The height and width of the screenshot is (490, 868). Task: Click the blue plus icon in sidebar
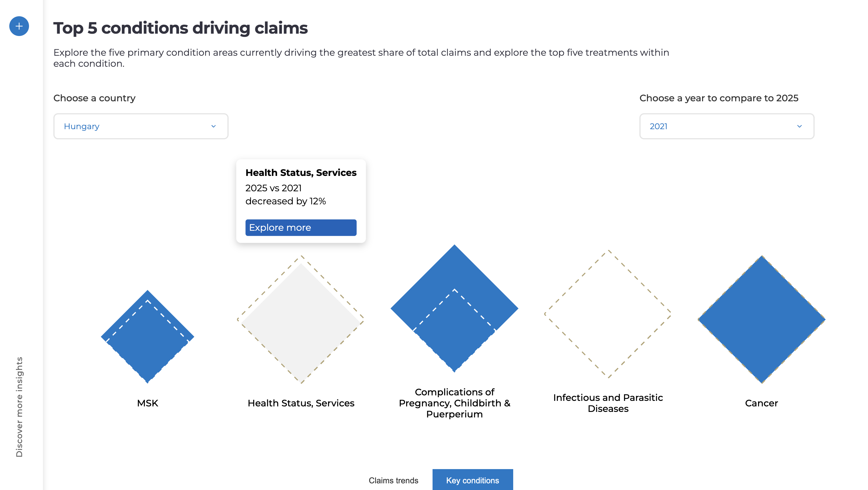click(19, 26)
